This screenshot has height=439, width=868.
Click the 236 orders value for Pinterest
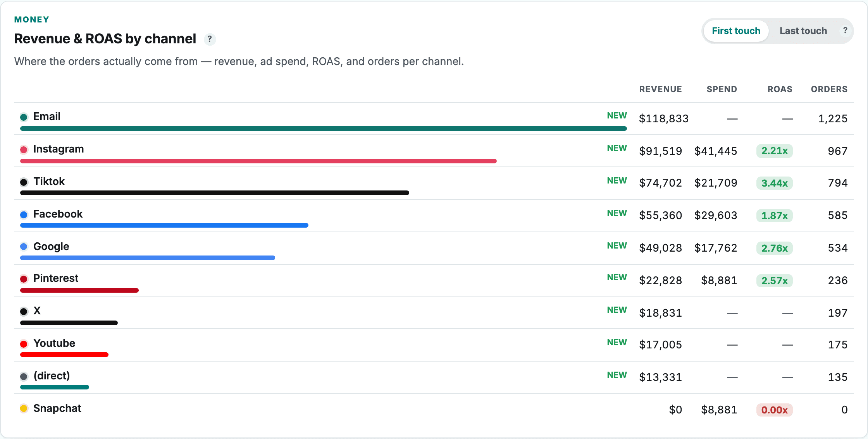click(838, 280)
